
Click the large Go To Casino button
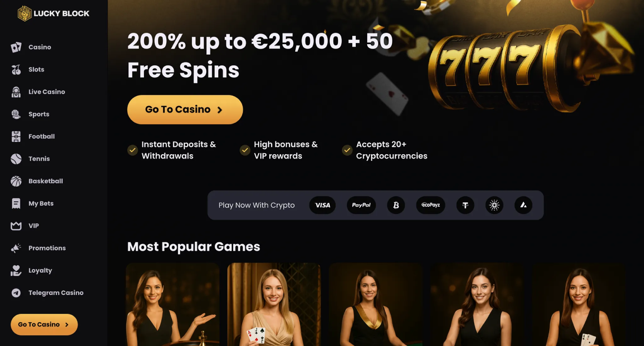pos(185,110)
